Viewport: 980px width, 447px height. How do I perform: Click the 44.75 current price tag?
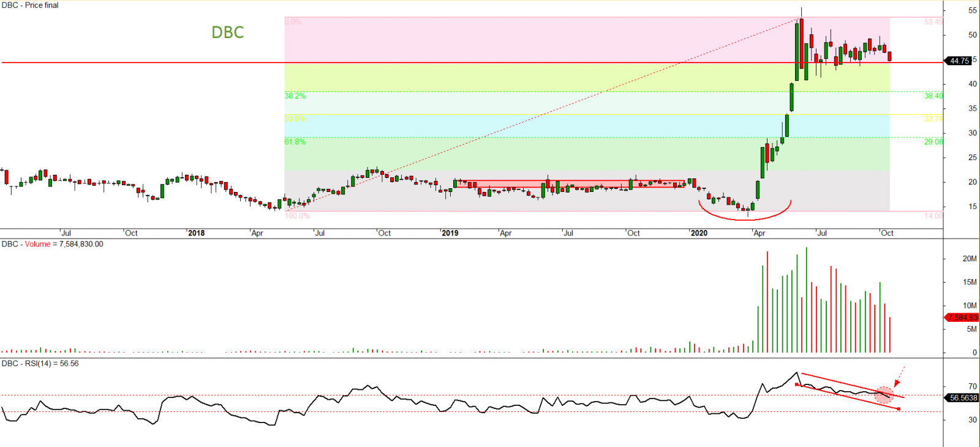[959, 61]
